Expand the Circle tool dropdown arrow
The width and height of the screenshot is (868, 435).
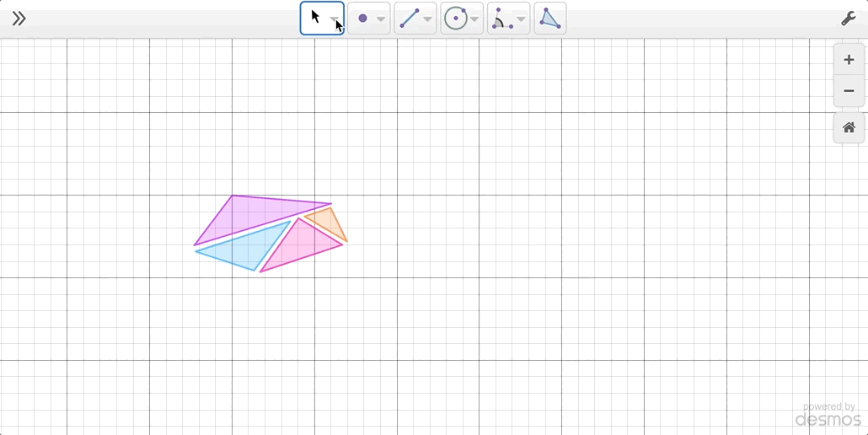(474, 19)
